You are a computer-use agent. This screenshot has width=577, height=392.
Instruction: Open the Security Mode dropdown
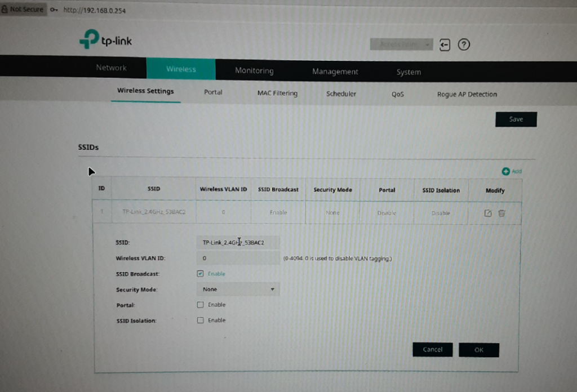[x=237, y=289]
